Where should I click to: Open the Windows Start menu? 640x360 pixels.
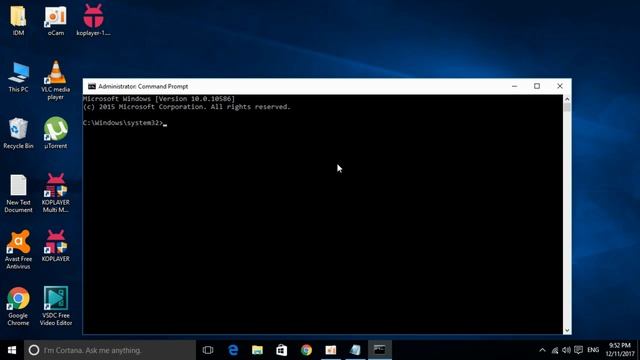point(12,350)
